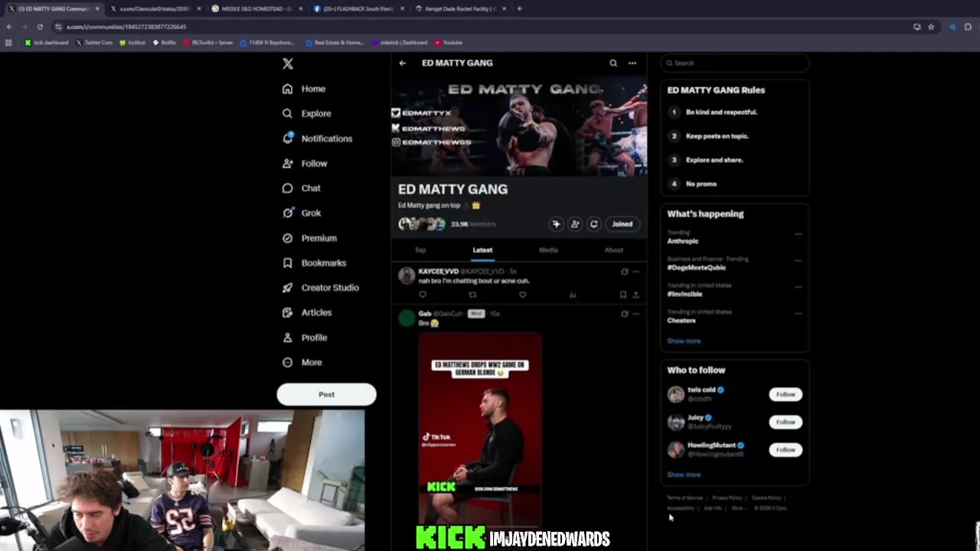Show more under What's happening
Viewport: 980px width, 551px height.
(684, 341)
